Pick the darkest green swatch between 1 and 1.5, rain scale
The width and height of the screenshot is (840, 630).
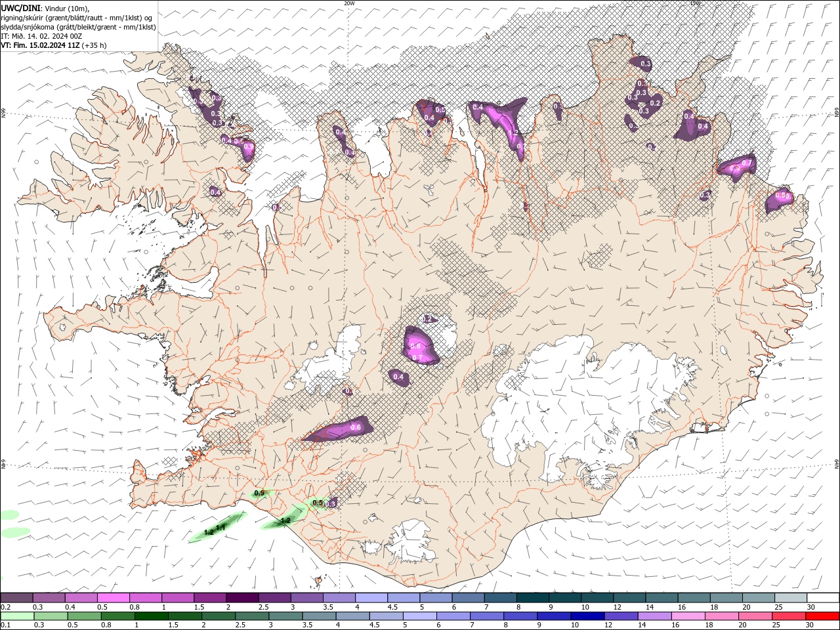pyautogui.click(x=152, y=616)
